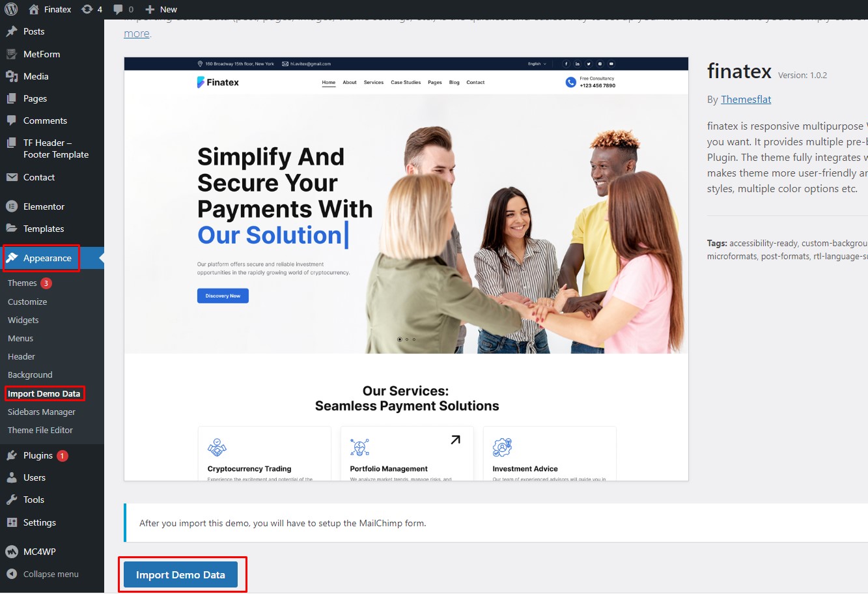868x594 pixels.
Task: Click the Finatex demo preview thumbnail
Action: click(x=406, y=269)
